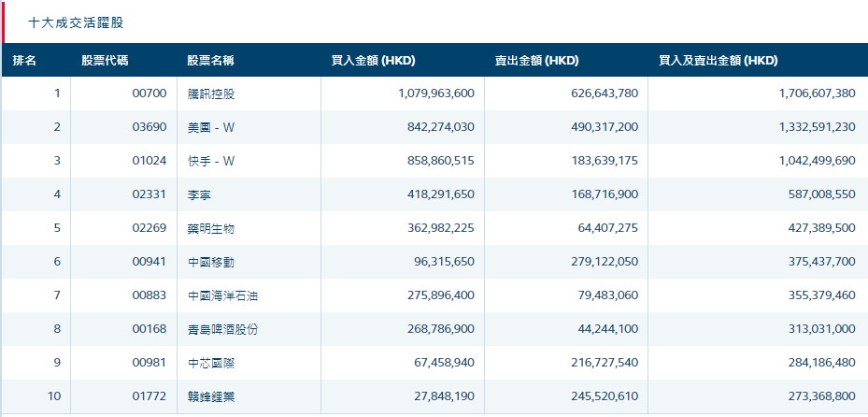868x417 pixels.
Task: Select buy amount 842,274,030
Action: coord(441,127)
